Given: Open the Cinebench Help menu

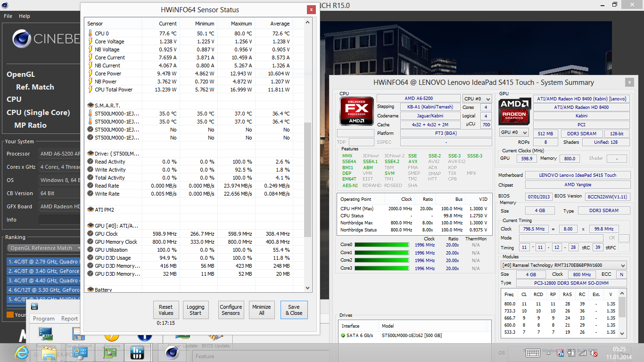Looking at the screenshot, I should coord(25,16).
